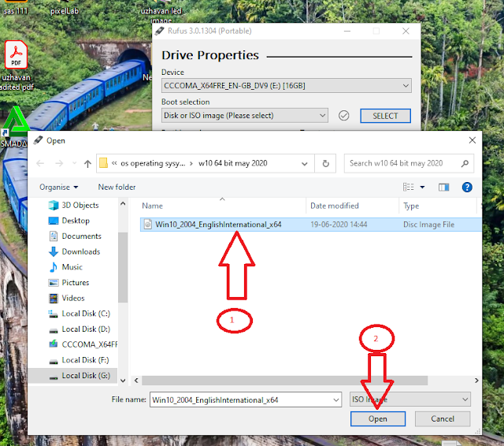Toggle the preview pane icon

point(443,187)
